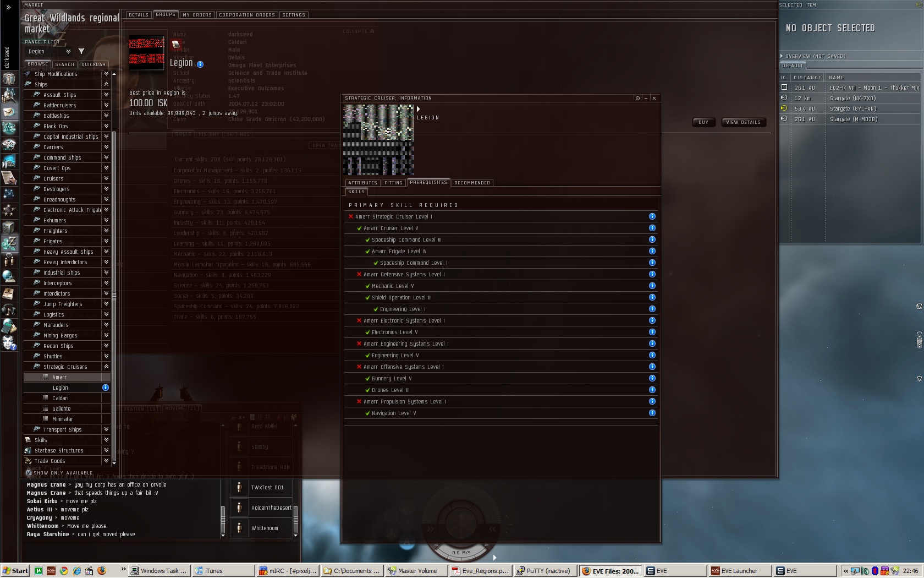Open the EVE Mail envelope icon
The width and height of the screenshot is (924, 578).
click(x=9, y=112)
